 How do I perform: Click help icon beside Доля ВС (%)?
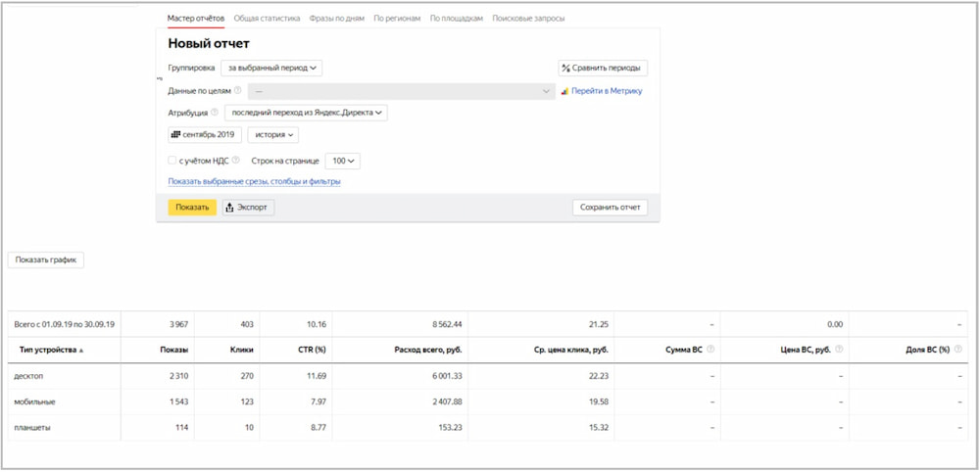pyautogui.click(x=956, y=350)
